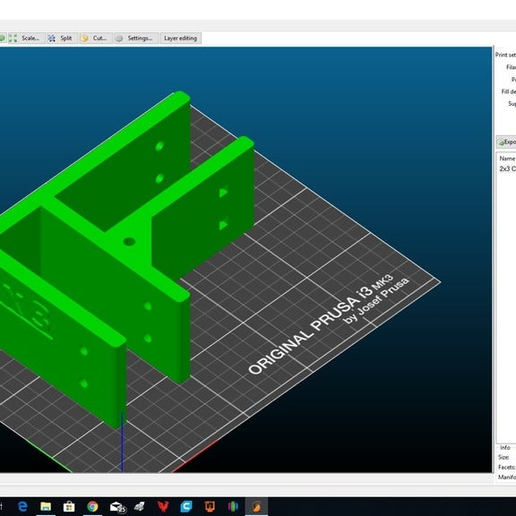Screen dimensions: 516x516
Task: Click the Scale... toolbar button
Action: click(x=26, y=38)
